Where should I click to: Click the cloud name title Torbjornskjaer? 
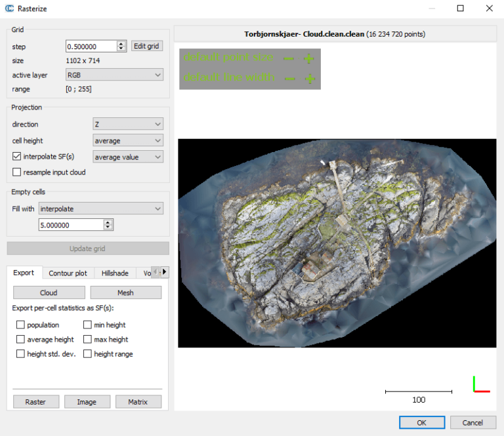pyautogui.click(x=335, y=34)
